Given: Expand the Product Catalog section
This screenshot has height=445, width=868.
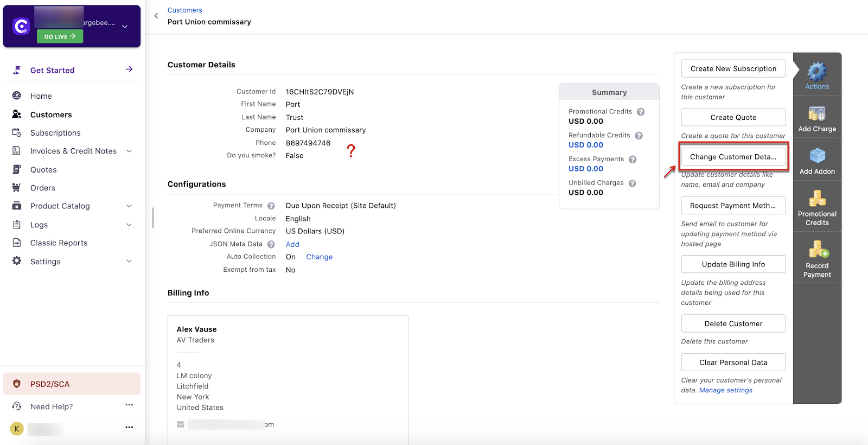Looking at the screenshot, I should point(129,206).
